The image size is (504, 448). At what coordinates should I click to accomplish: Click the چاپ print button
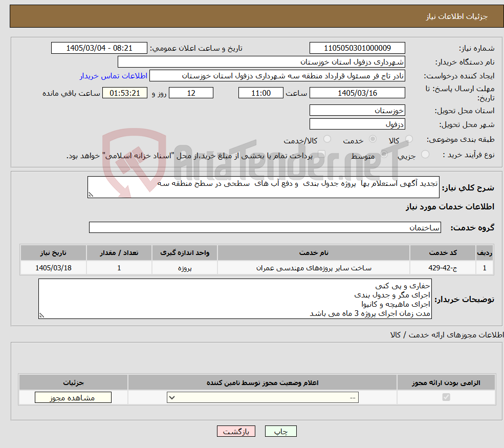[280, 431]
